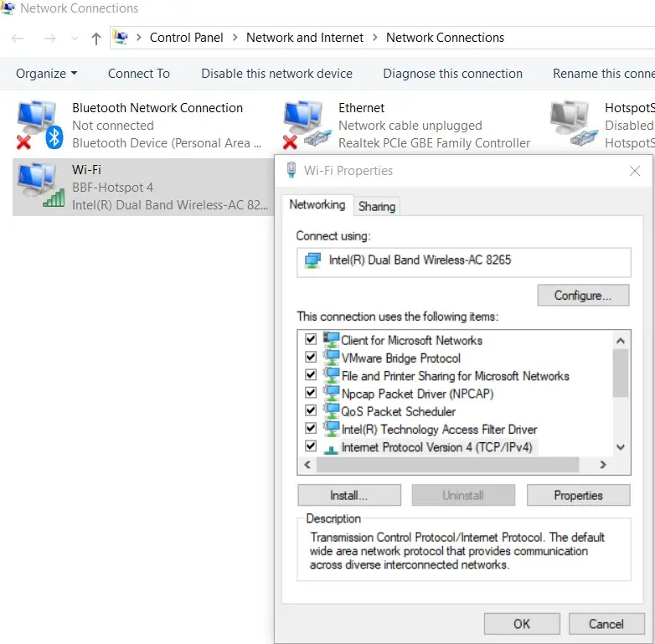655x644 pixels.
Task: Click the scroll right arrow in items list
Action: (602, 465)
